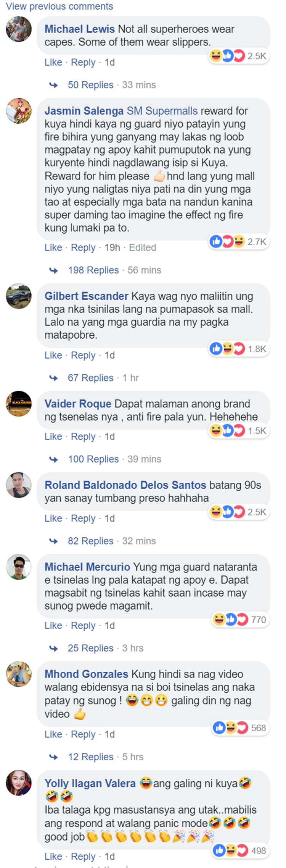286x868 pixels.
Task: Reply to Jasmin Salenga's comment
Action: [x=83, y=247]
